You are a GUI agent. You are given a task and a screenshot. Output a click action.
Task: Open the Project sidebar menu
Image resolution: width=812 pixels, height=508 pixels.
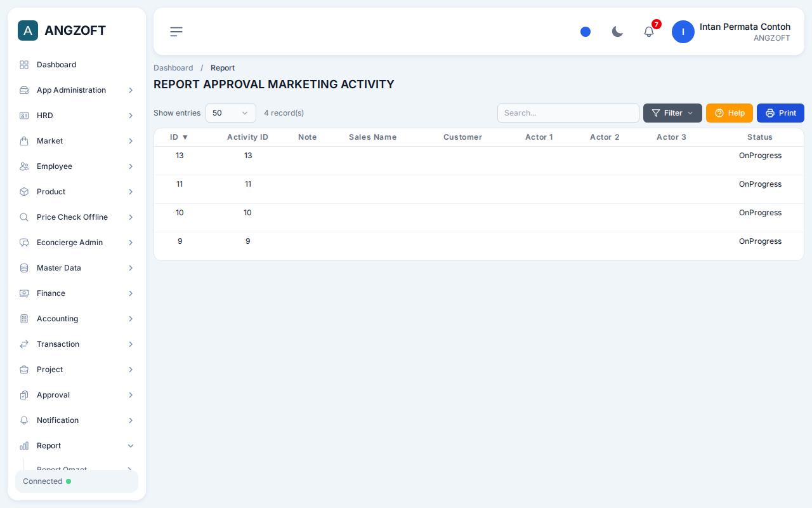pos(77,370)
